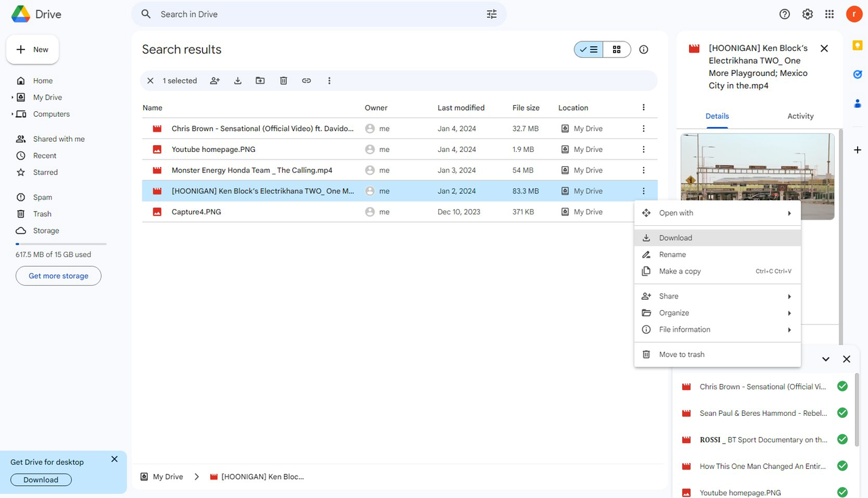Toggle the view details info button

[644, 50]
